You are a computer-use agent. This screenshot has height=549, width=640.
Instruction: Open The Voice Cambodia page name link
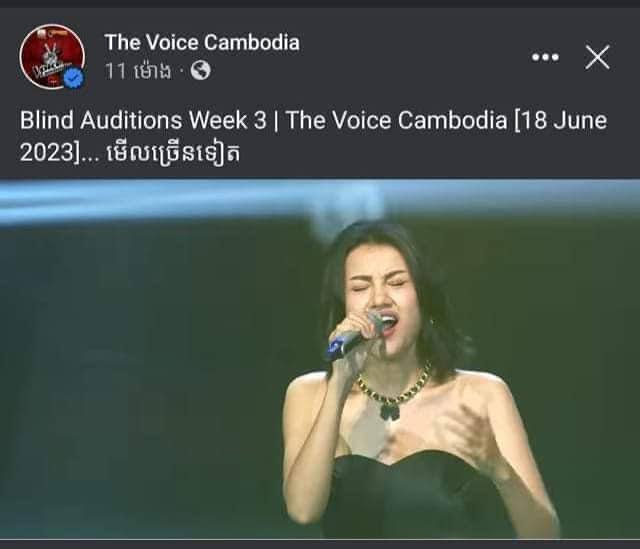(202, 42)
